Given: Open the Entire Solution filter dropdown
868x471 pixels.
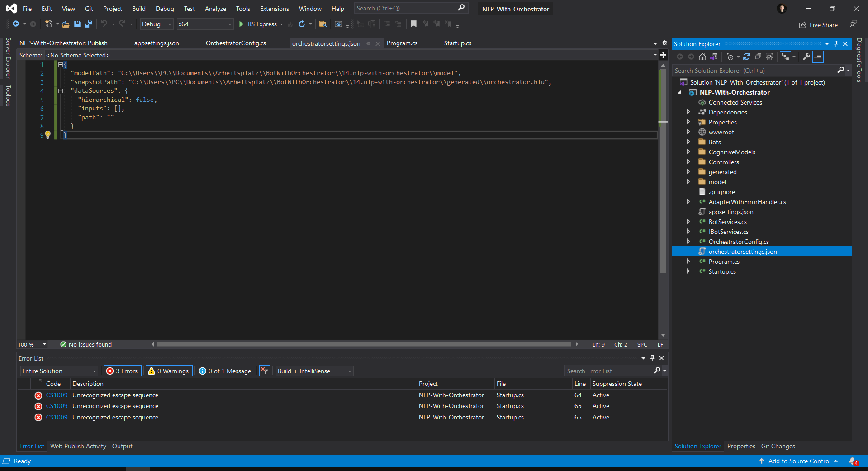Looking at the screenshot, I should point(58,371).
